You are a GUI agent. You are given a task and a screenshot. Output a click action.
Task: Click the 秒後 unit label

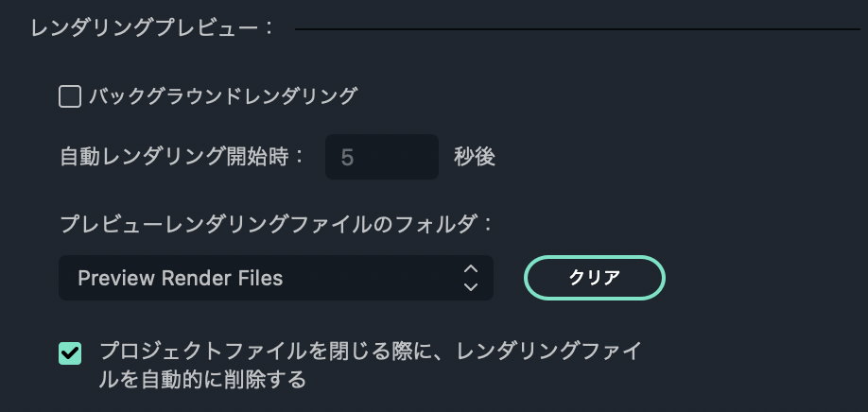click(x=475, y=157)
